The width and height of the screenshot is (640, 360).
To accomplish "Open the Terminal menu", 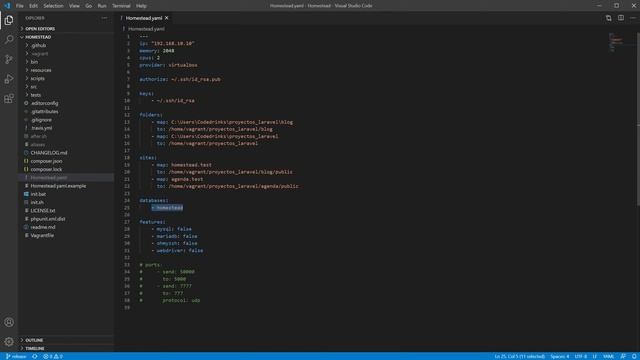I will pos(121,6).
